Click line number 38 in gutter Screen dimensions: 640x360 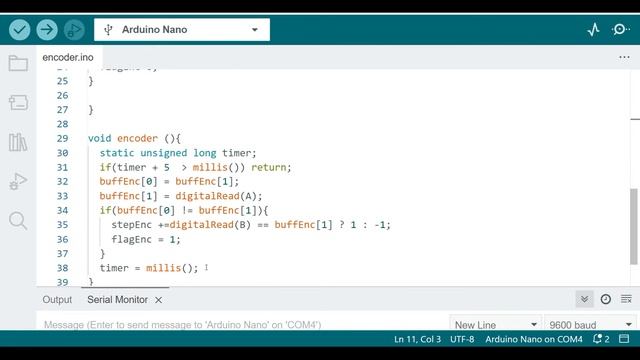pos(62,268)
